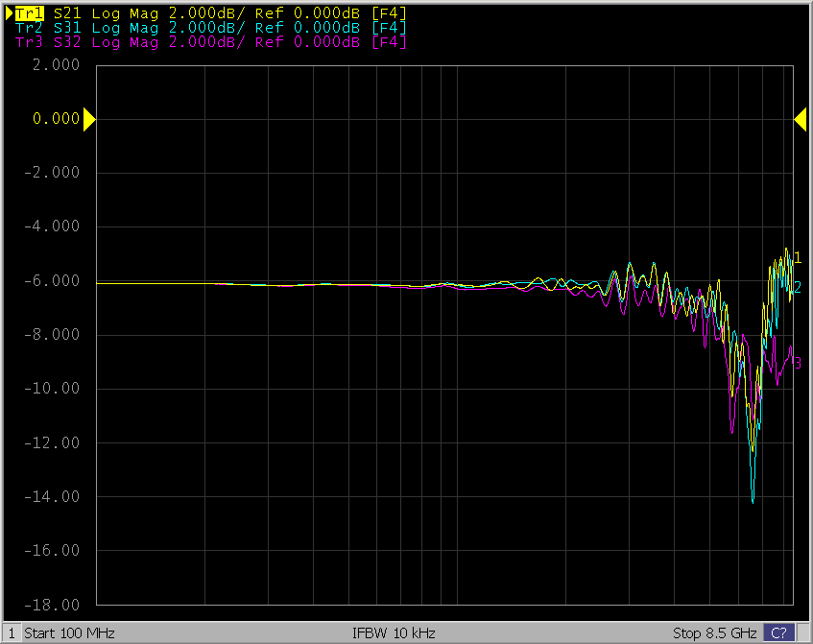
Task: Click Stop 8.5 GHz frequency field
Action: 715,633
